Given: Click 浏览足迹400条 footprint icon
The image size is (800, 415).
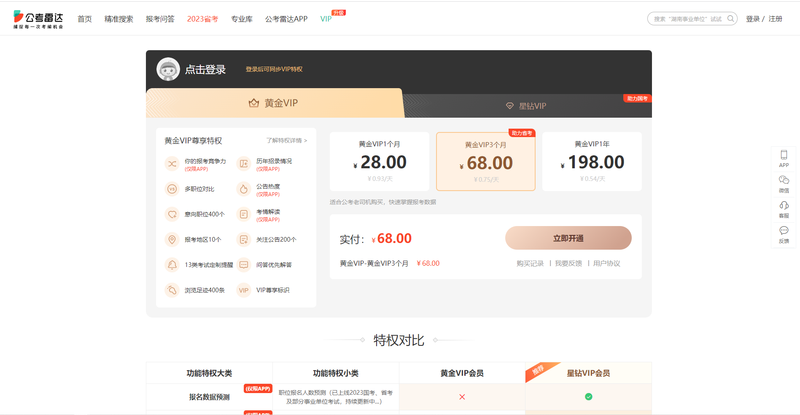Looking at the screenshot, I should click(x=172, y=290).
